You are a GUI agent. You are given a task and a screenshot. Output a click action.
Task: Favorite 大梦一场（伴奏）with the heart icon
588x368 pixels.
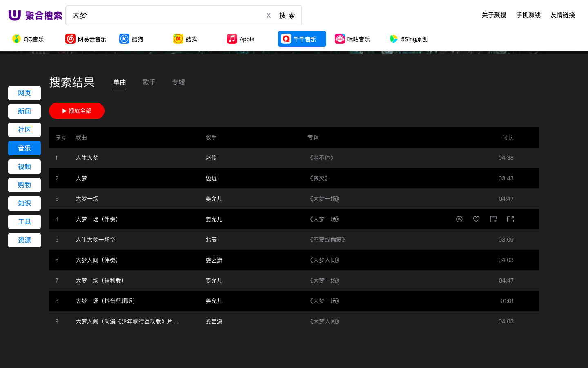[x=476, y=219]
